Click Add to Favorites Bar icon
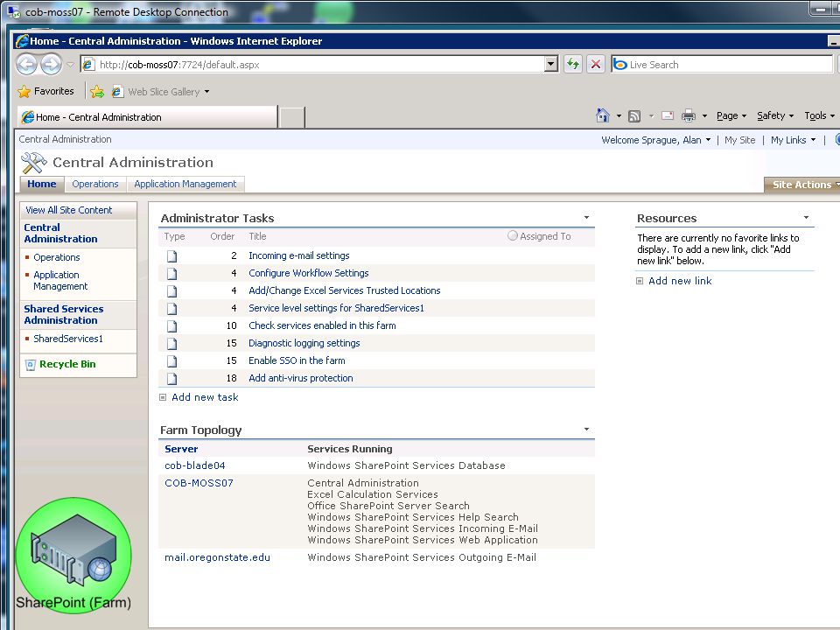Image resolution: width=840 pixels, height=630 pixels. point(97,92)
